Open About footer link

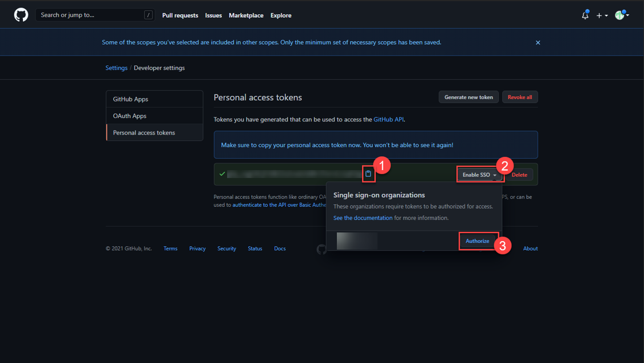pyautogui.click(x=530, y=248)
